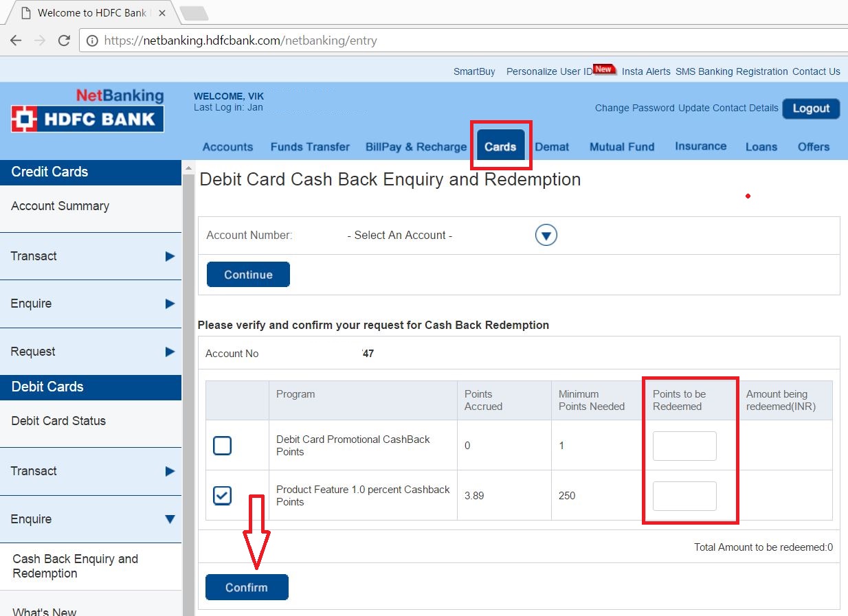This screenshot has height=616, width=848.
Task: Open the Contact Us link
Action: pos(816,71)
